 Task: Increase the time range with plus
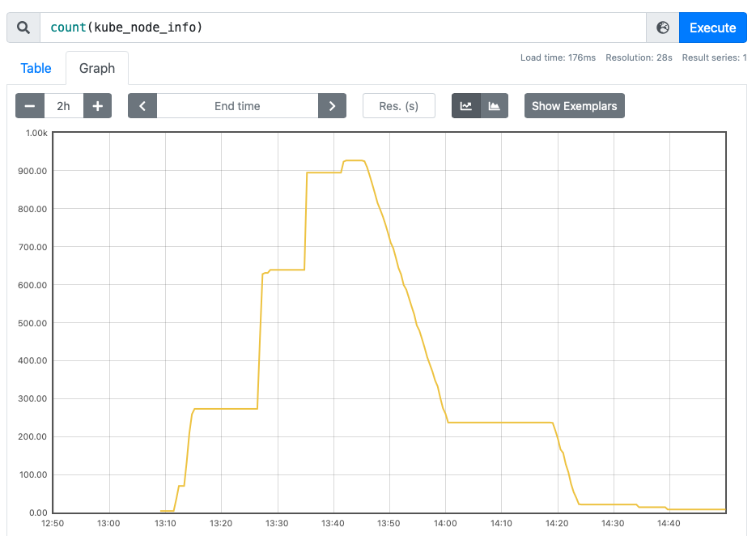coord(97,105)
